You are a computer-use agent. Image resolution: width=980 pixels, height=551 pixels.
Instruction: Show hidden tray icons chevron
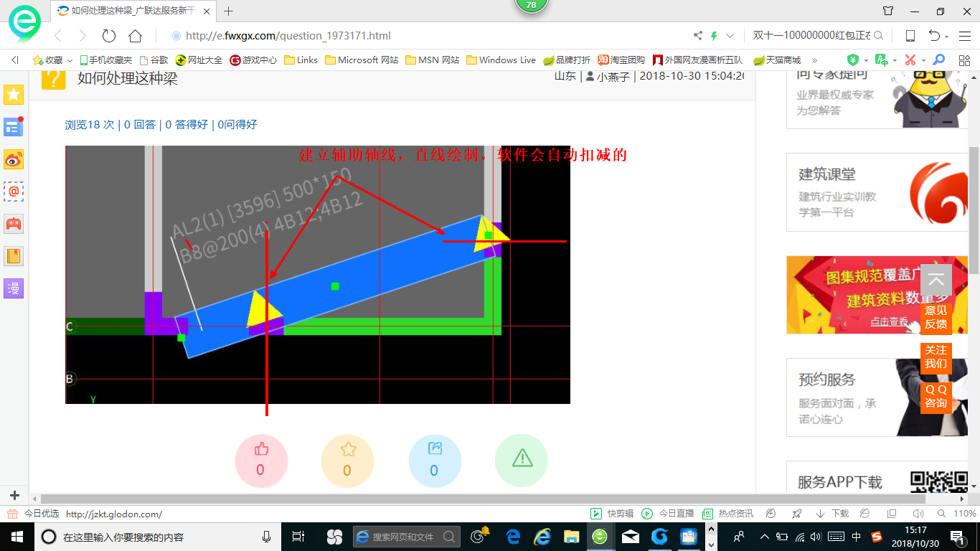tap(765, 537)
